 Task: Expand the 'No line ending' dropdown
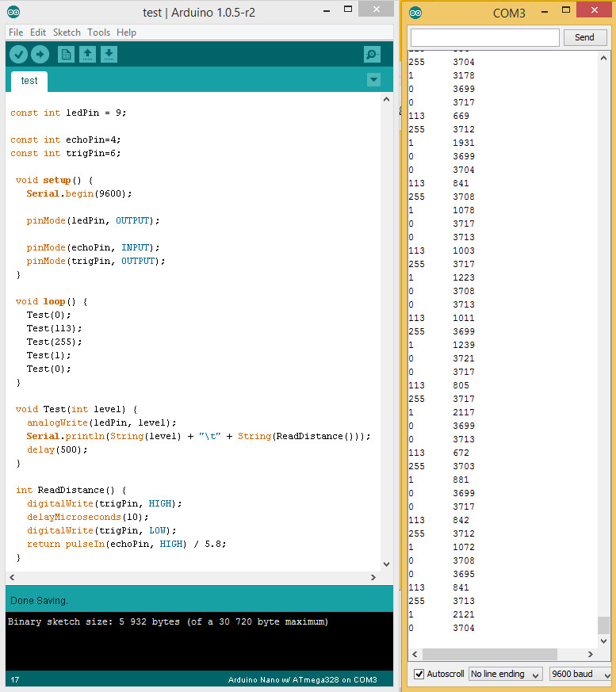coord(505,674)
